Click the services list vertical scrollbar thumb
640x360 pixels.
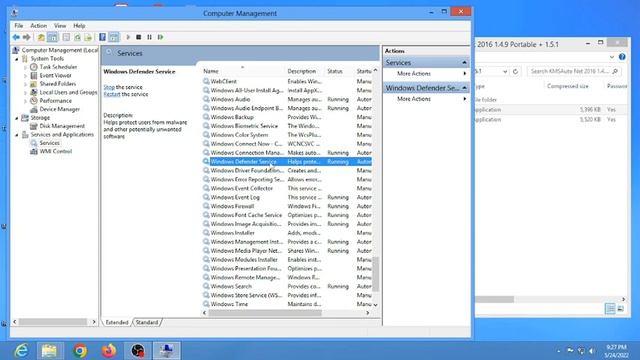click(x=376, y=274)
